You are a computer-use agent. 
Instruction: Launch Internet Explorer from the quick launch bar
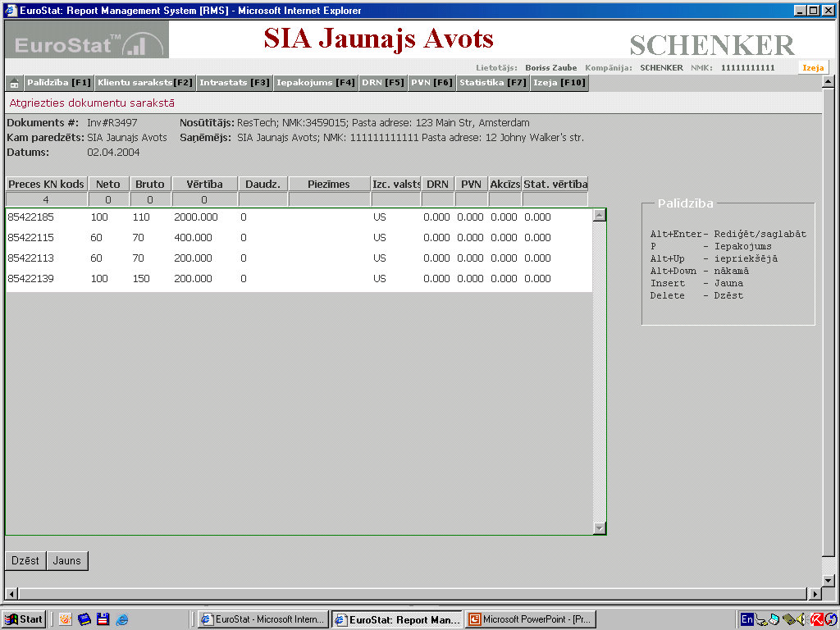[122, 620]
